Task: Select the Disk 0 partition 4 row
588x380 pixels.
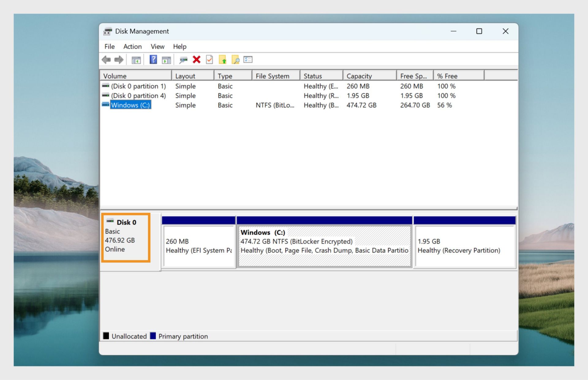Action: point(138,96)
